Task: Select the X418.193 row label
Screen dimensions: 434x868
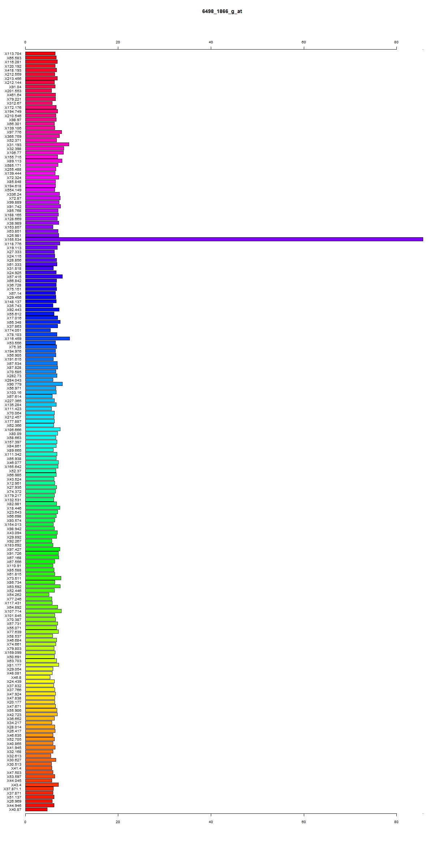Action: click(13, 70)
